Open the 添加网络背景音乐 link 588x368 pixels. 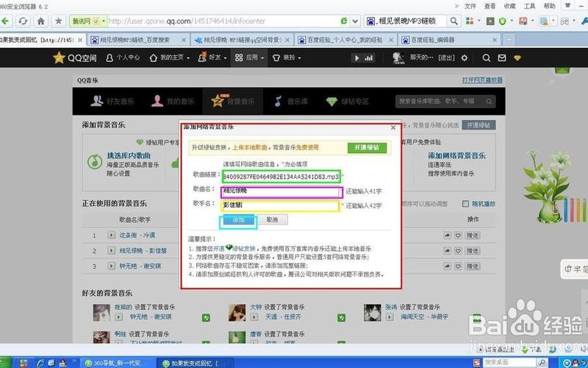pyautogui.click(x=456, y=155)
